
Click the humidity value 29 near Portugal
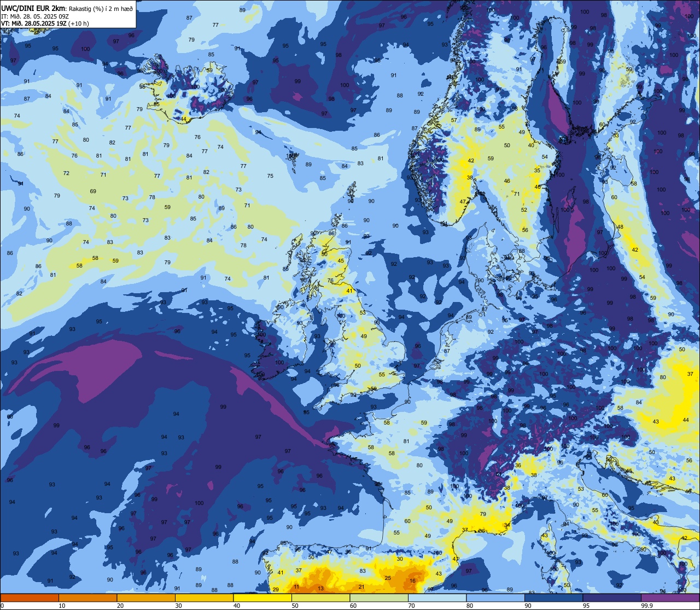[276, 589]
